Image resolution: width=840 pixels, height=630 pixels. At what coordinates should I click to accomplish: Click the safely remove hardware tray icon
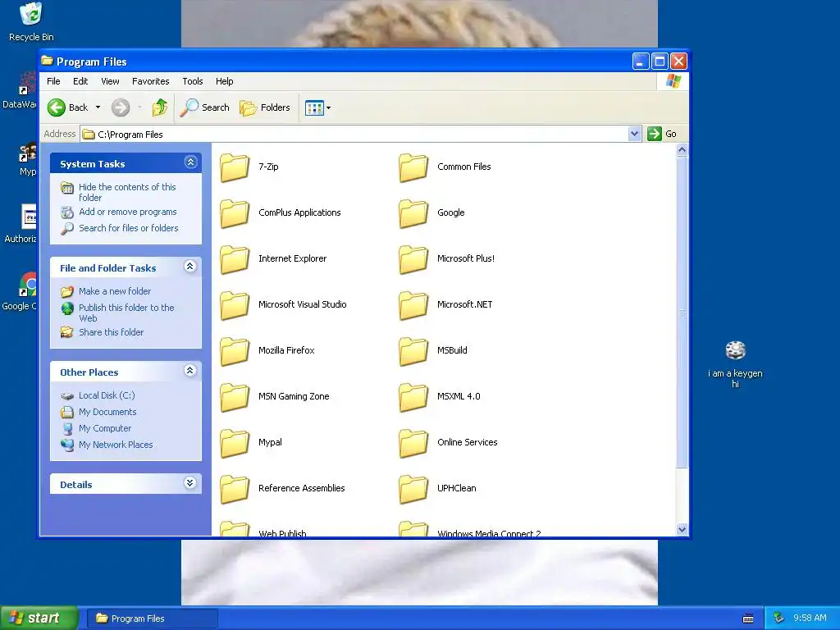779,619
